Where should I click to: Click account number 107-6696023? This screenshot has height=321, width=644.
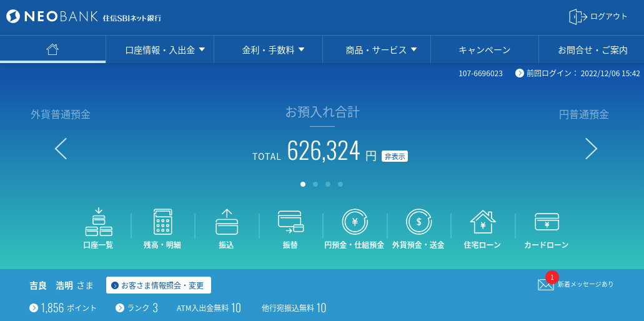[480, 74]
